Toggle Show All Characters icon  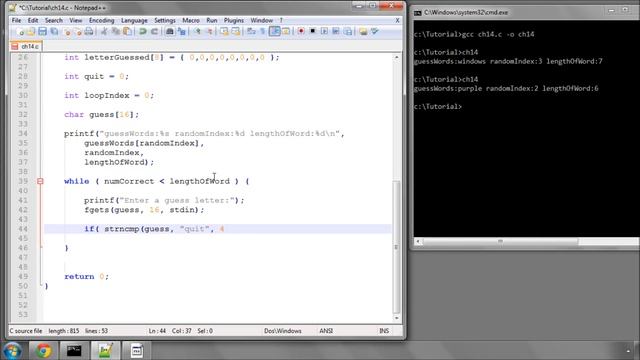(262, 31)
